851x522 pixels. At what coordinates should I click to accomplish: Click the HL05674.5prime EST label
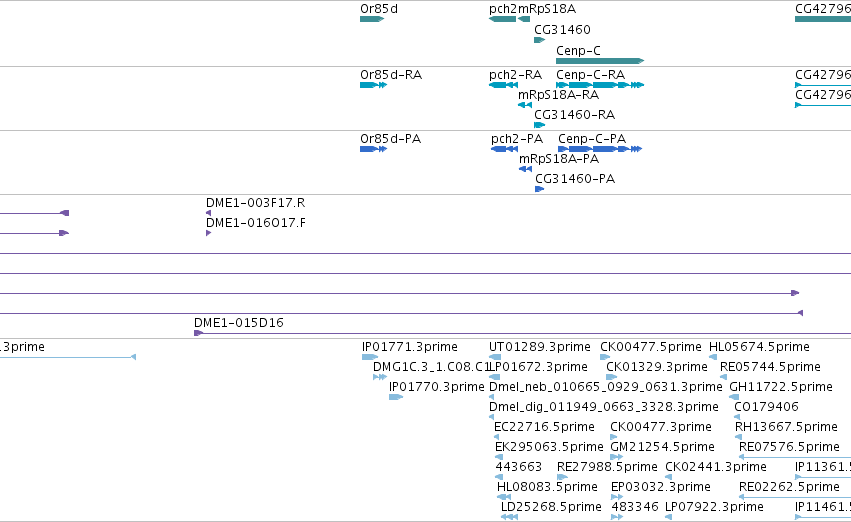(759, 347)
